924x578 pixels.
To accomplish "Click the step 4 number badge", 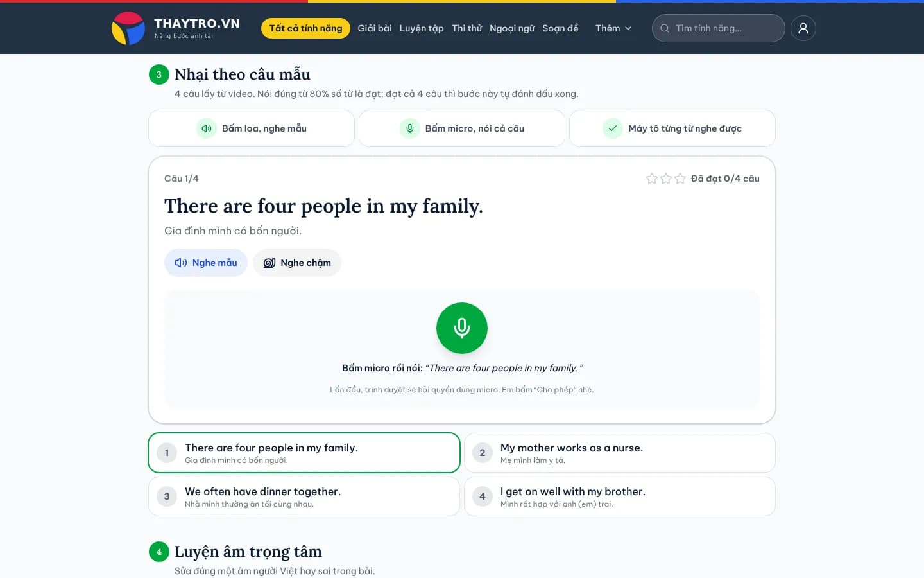I will pos(159,552).
